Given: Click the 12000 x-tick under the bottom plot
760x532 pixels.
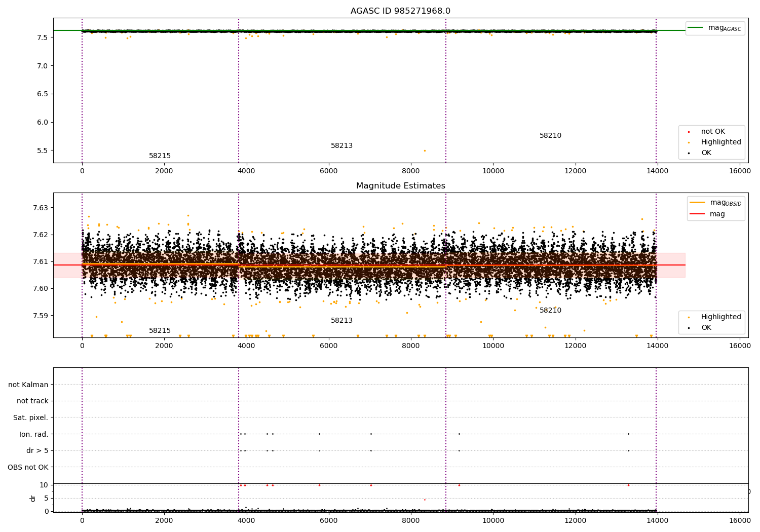Looking at the screenshot, I should [576, 520].
